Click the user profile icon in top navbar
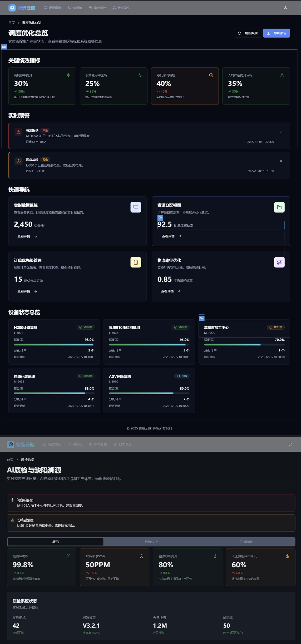301x644 pixels. pyautogui.click(x=285, y=8)
